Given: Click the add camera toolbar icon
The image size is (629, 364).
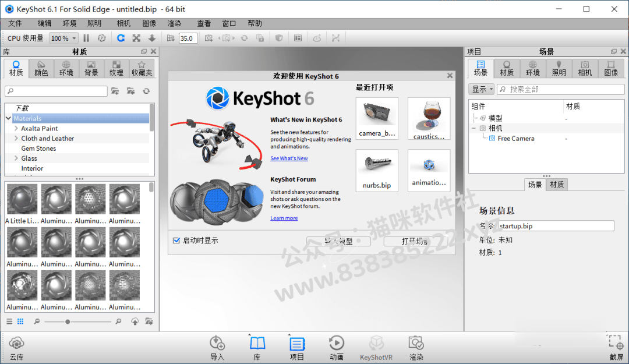Looking at the screenshot, I should [x=209, y=38].
